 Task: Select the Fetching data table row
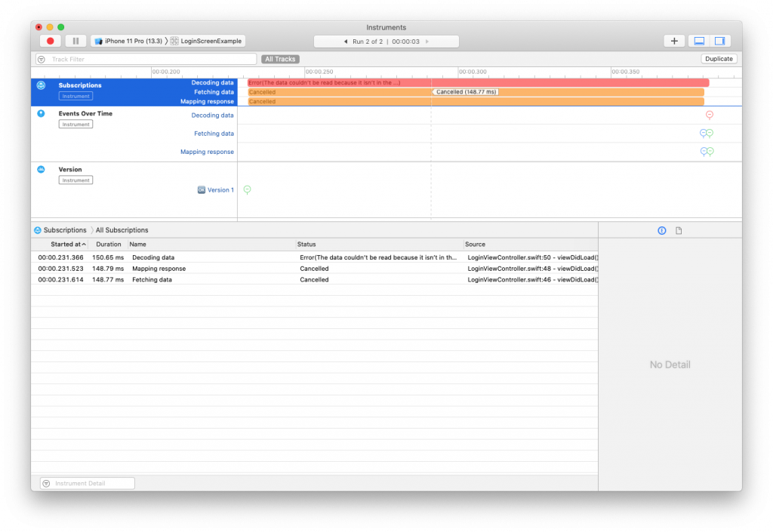click(315, 279)
